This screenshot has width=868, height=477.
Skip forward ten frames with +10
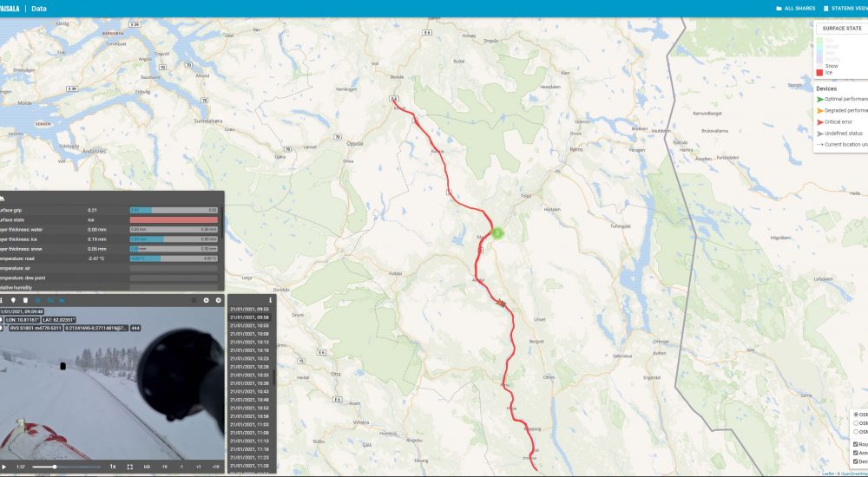pos(216,467)
